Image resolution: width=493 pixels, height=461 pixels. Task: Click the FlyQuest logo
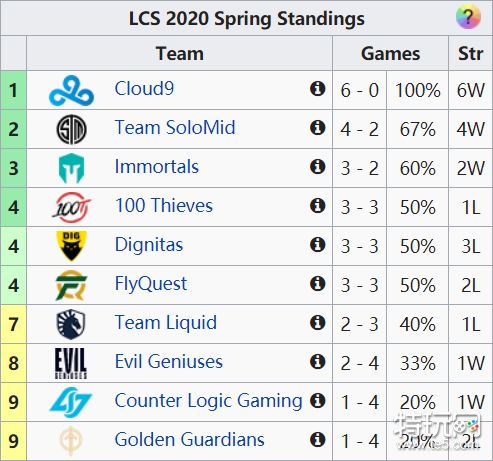(71, 285)
